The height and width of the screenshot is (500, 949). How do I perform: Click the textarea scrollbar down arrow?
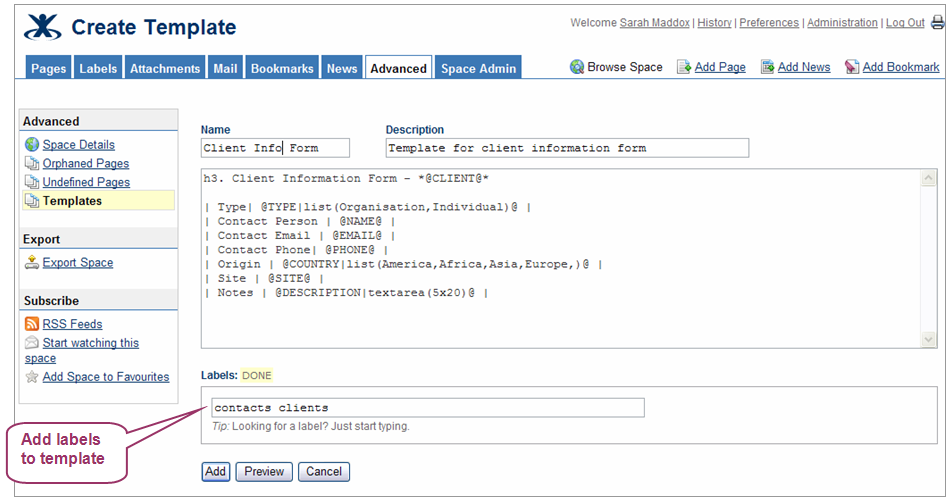coord(928,340)
